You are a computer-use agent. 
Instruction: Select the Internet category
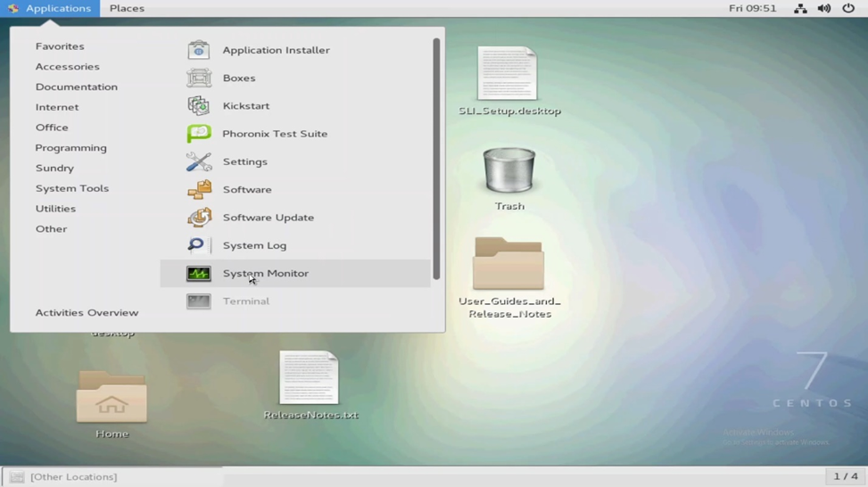coord(57,107)
